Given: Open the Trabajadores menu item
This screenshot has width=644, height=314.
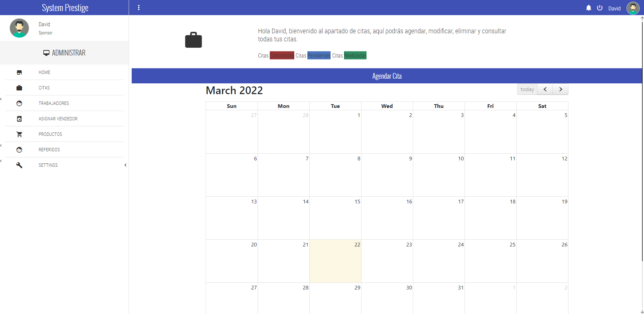Looking at the screenshot, I should 54,103.
